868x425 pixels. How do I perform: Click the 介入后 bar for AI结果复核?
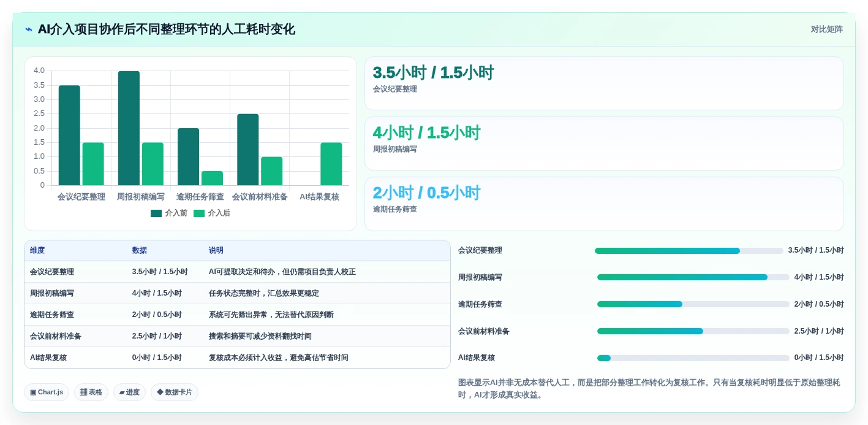click(x=331, y=164)
